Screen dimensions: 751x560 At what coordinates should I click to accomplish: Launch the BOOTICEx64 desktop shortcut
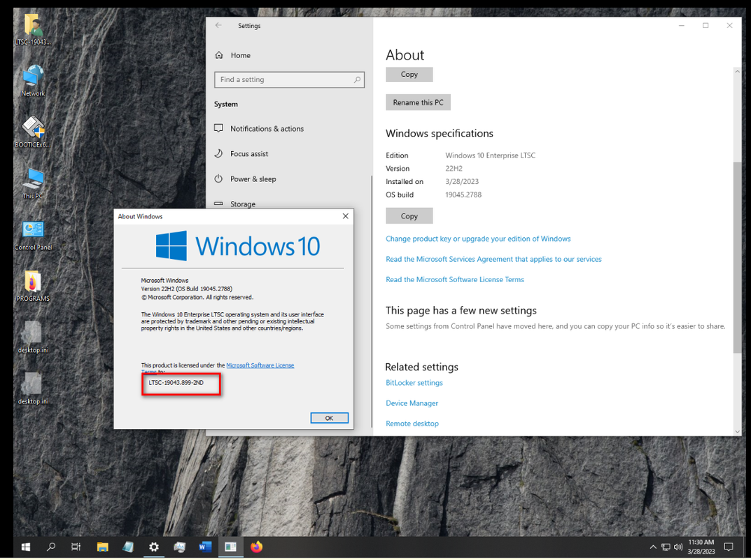point(33,132)
